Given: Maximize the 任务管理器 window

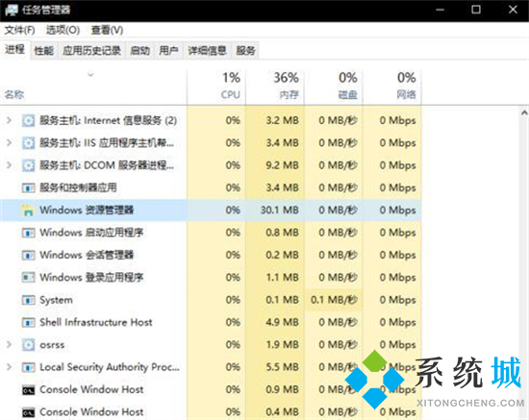Looking at the screenshot, I should pyautogui.click(x=476, y=10).
